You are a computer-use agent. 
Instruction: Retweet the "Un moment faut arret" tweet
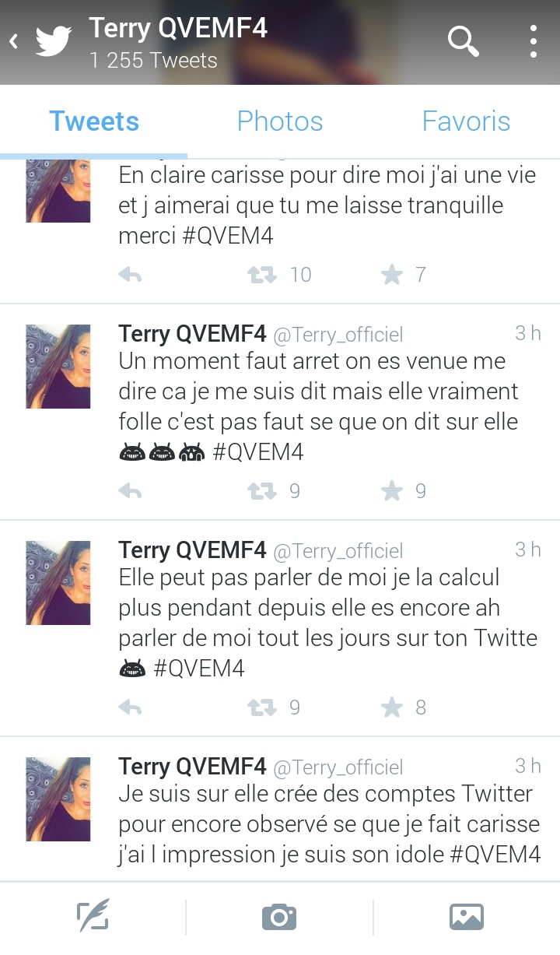(x=262, y=491)
